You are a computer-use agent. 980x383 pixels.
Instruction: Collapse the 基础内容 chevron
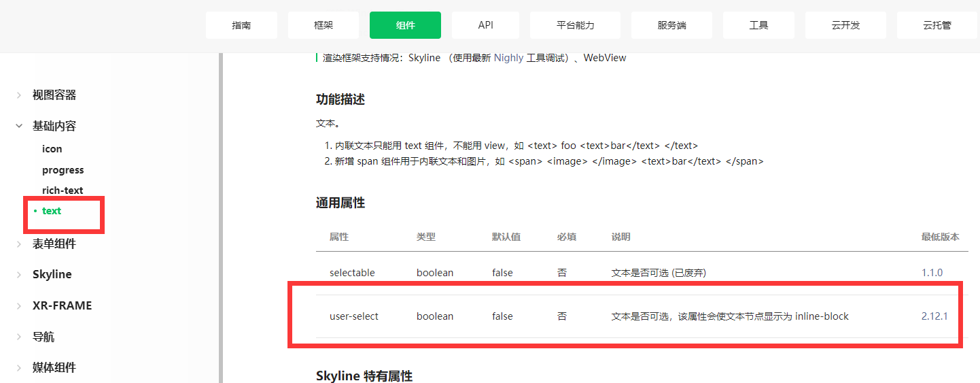19,126
